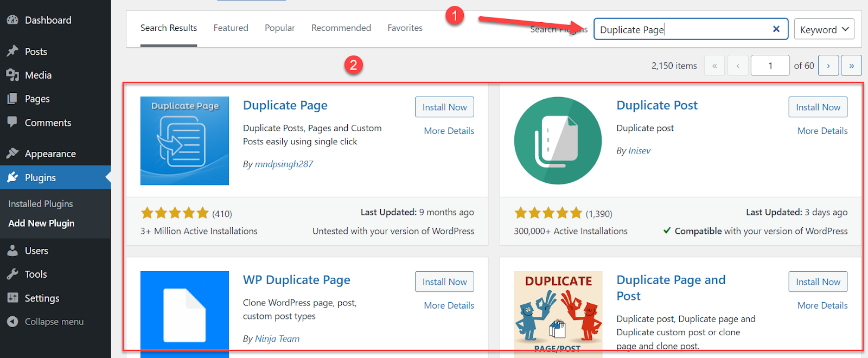
Task: Switch to the Search Results tab
Action: pos(169,28)
